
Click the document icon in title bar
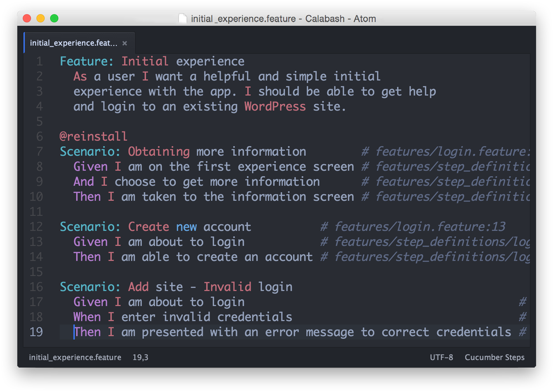tap(182, 19)
